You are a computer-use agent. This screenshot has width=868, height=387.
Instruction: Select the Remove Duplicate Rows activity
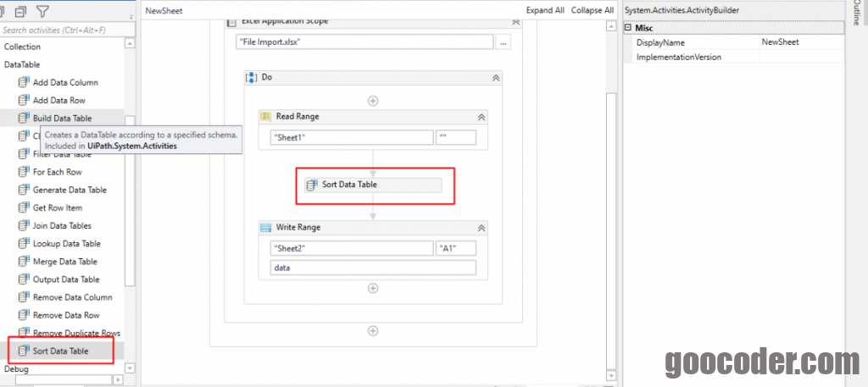76,333
